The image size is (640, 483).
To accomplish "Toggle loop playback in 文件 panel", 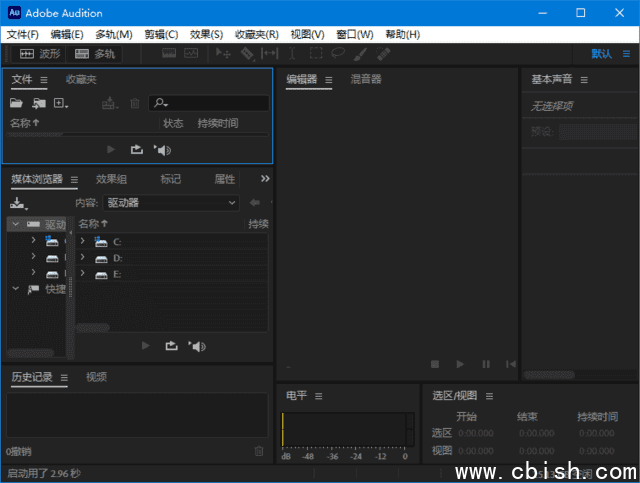I will (x=137, y=150).
